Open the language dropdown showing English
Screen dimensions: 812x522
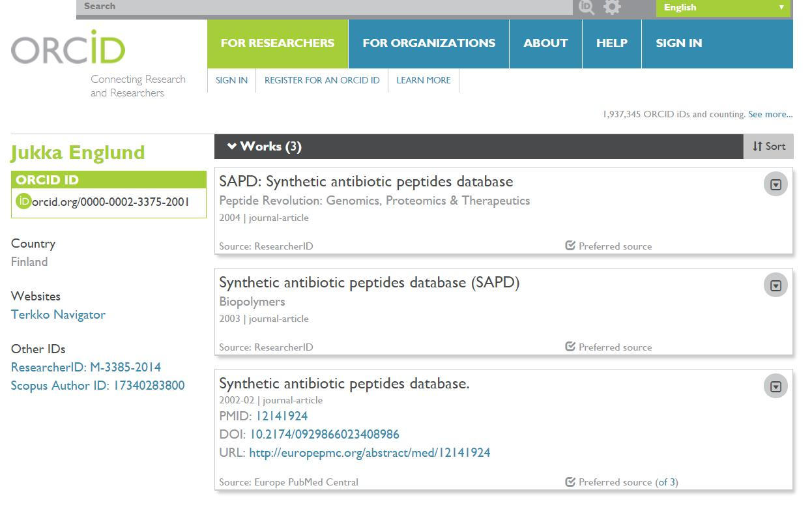coord(723,8)
